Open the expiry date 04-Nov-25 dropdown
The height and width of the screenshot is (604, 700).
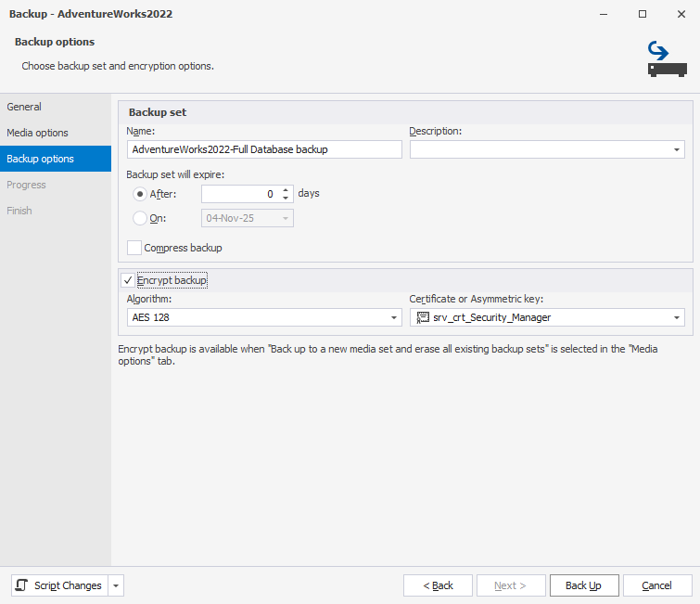pyautogui.click(x=286, y=218)
